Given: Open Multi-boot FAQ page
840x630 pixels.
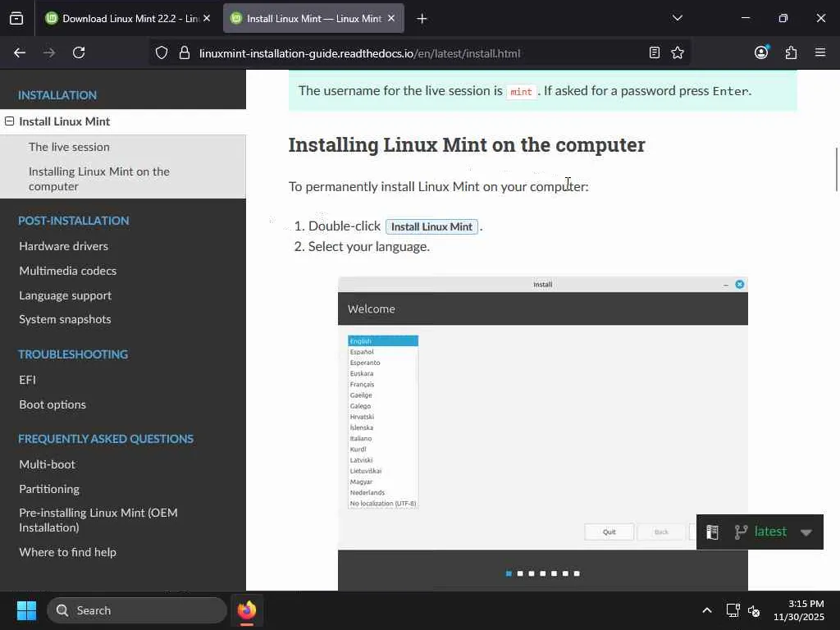Looking at the screenshot, I should click(47, 464).
